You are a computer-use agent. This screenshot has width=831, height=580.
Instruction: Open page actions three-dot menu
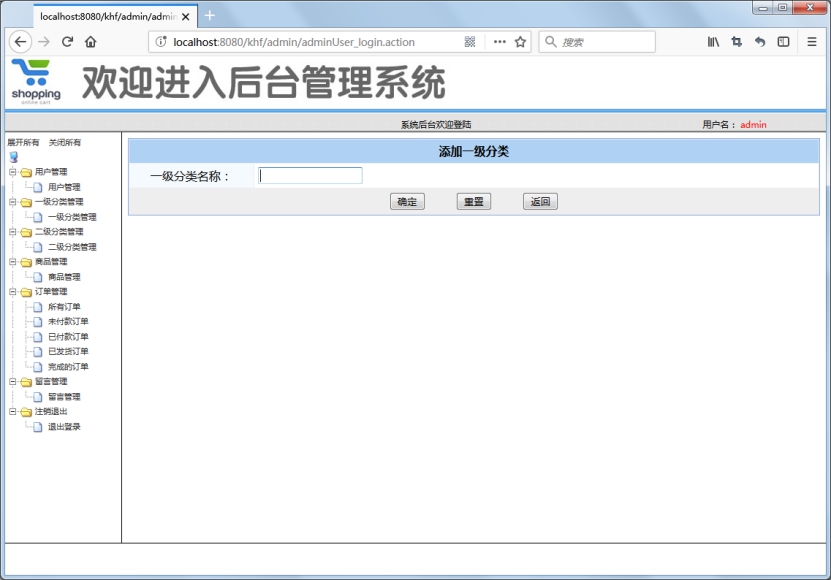coord(499,42)
